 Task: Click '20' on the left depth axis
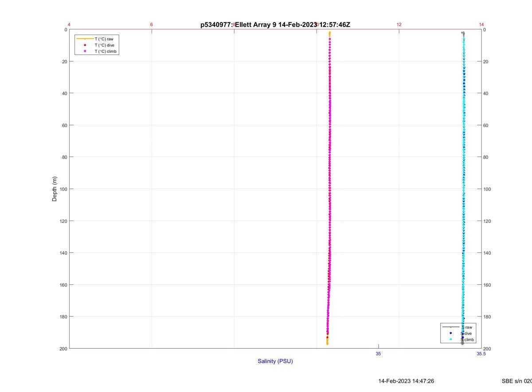click(x=65, y=62)
